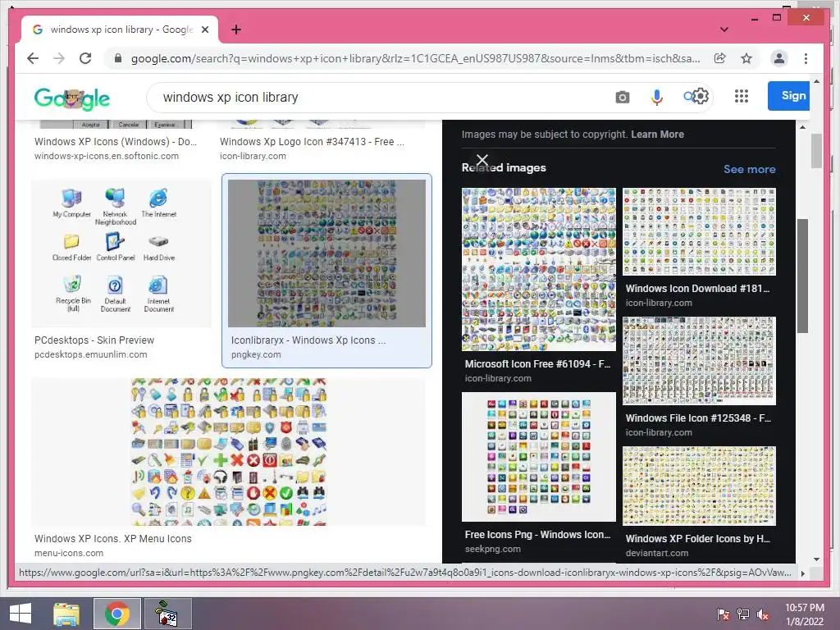The height and width of the screenshot is (630, 840).
Task: Expand the tab search chevron
Action: click(x=724, y=30)
